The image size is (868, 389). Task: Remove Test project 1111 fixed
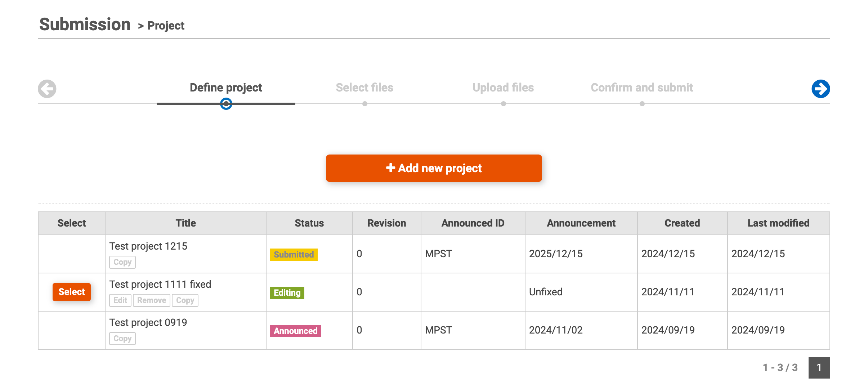152,300
